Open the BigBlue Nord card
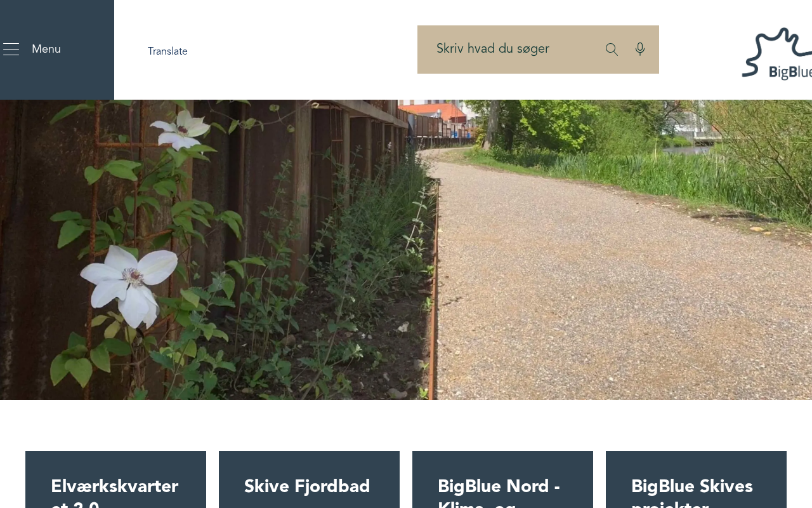The image size is (812, 508). (502, 479)
